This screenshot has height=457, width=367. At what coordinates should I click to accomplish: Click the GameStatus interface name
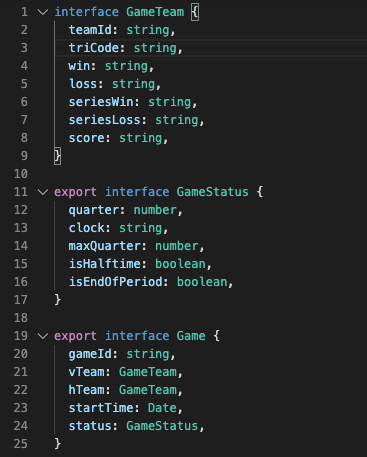click(x=212, y=192)
